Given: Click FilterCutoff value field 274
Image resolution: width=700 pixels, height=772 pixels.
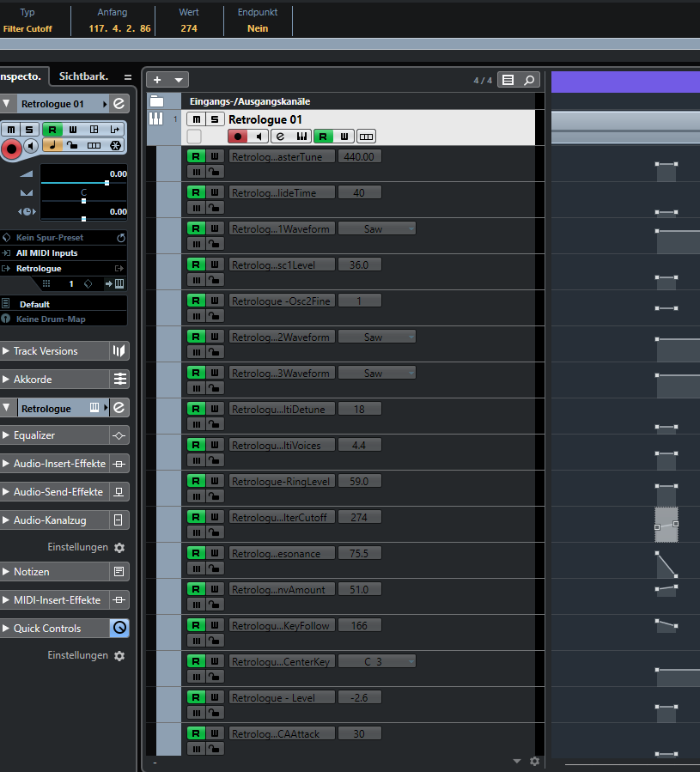Looking at the screenshot, I should [360, 517].
